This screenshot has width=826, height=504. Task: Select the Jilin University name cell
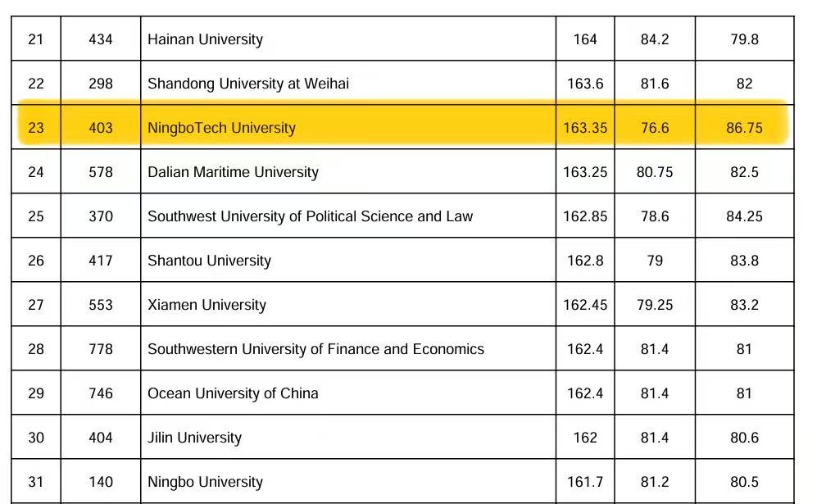pos(194,438)
